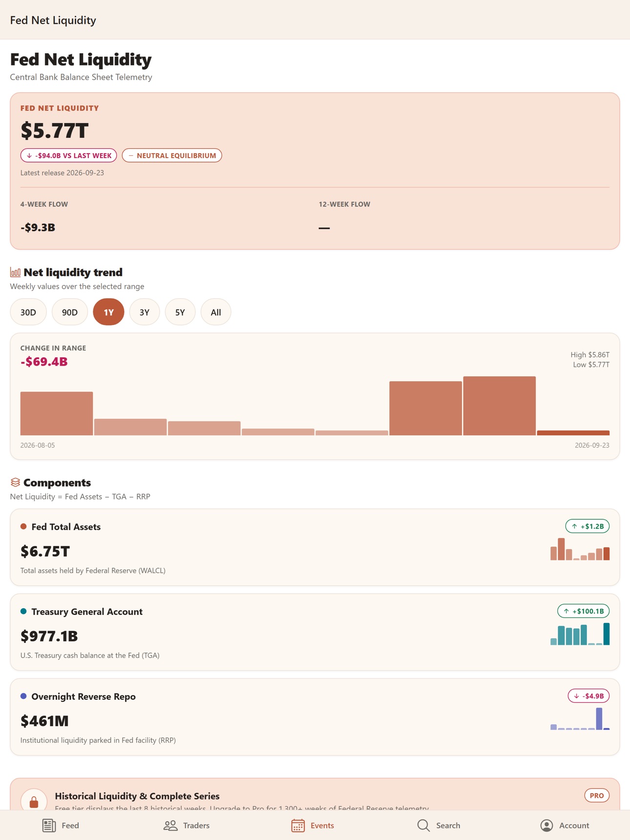Click the -$4.9B change badge
The width and height of the screenshot is (630, 840).
(x=588, y=696)
